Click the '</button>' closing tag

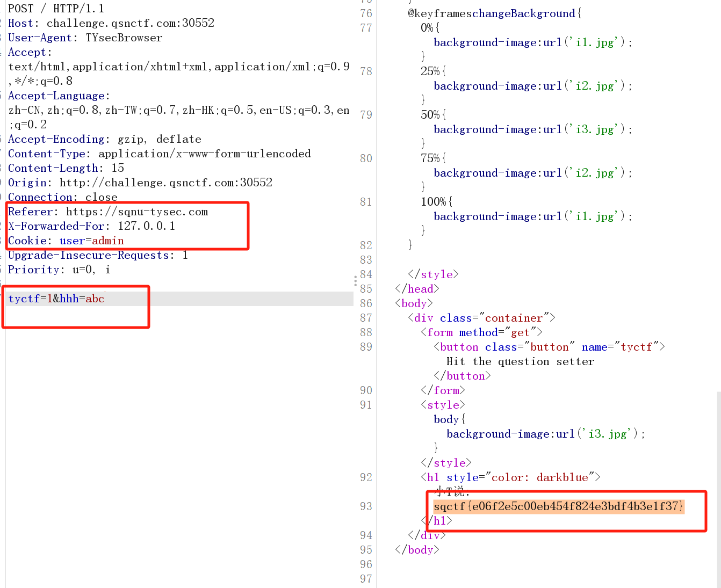click(463, 376)
